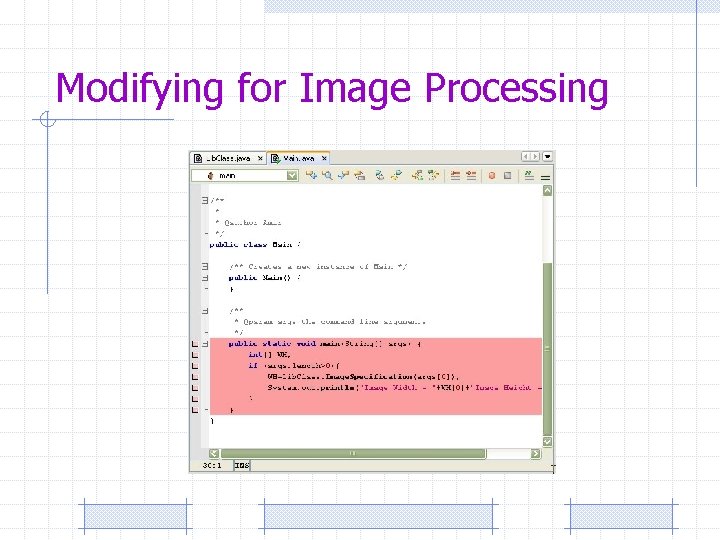The image size is (720, 540).
Task: Click the horizontal scrollbar right arrow
Action: point(535,454)
